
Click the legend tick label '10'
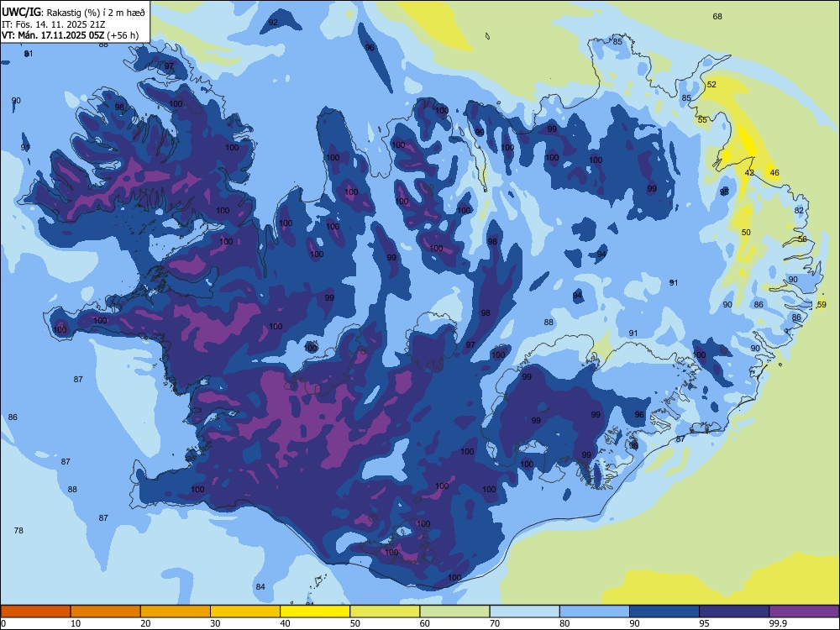coord(76,623)
